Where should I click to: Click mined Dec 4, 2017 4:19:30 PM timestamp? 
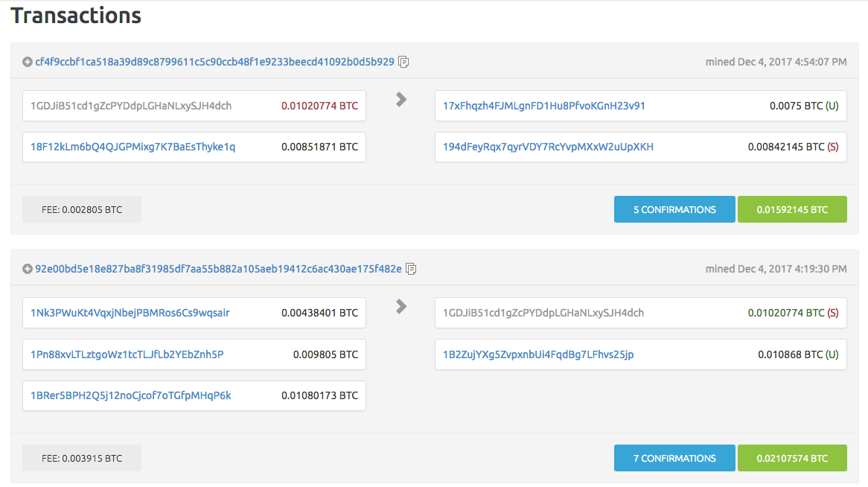(776, 269)
